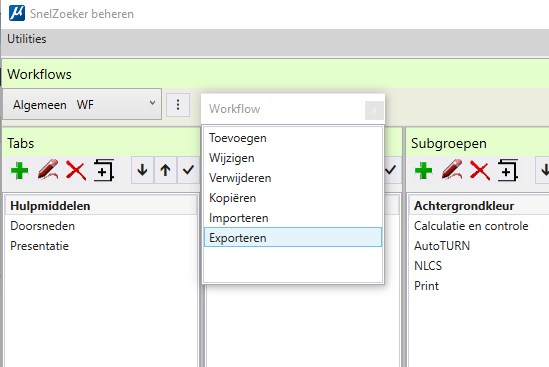Image resolution: width=549 pixels, height=367 pixels.
Task: Click red X delete icon under Tabs
Action: [x=76, y=171]
